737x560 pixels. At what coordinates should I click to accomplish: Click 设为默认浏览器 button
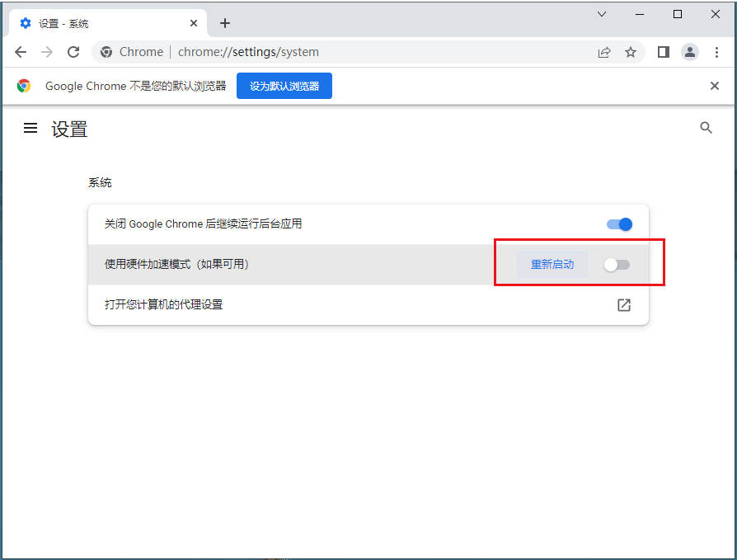(x=284, y=86)
